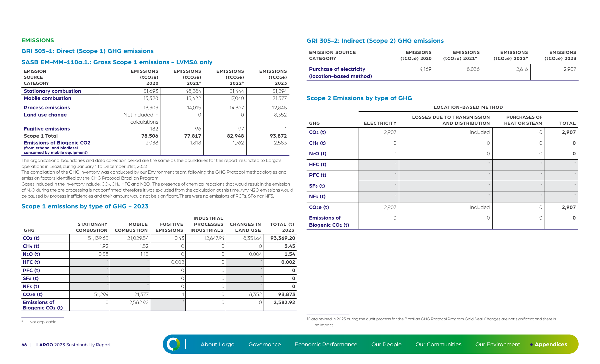Click the Stationary combustion row label

point(52,91)
